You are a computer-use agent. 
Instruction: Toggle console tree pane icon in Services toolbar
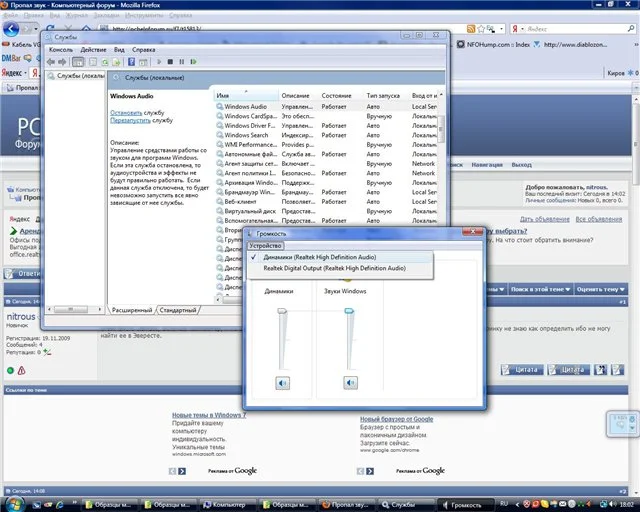[x=78, y=62]
